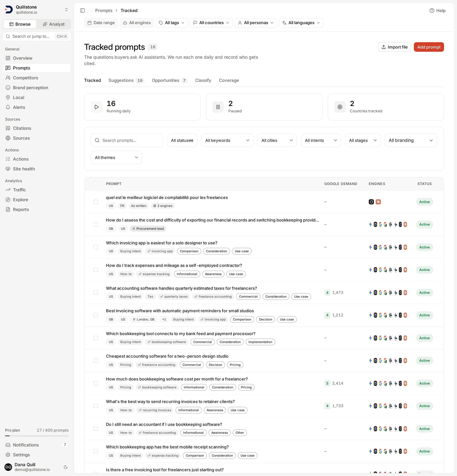Collapse the sidebar panel icon
The image size is (457, 476).
[x=83, y=10]
